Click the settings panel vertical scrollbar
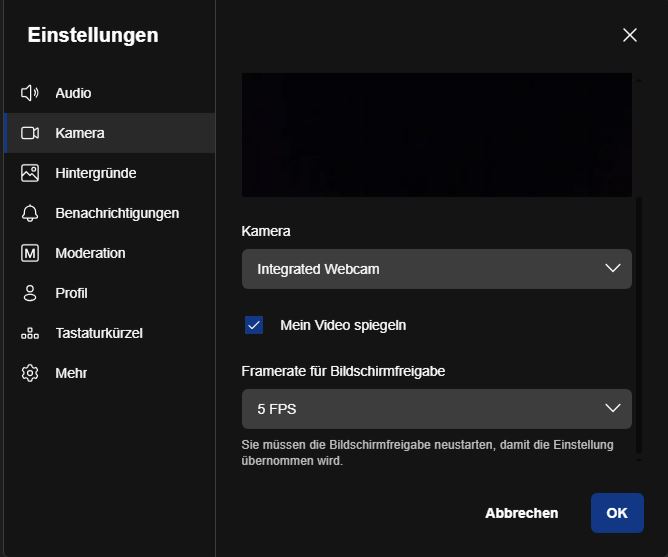The width and height of the screenshot is (668, 557). [x=638, y=325]
